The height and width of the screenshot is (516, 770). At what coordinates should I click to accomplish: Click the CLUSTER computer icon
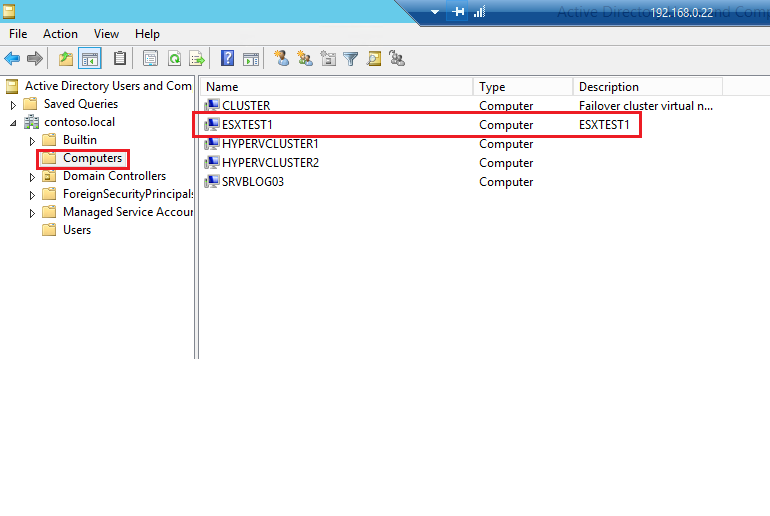[212, 105]
